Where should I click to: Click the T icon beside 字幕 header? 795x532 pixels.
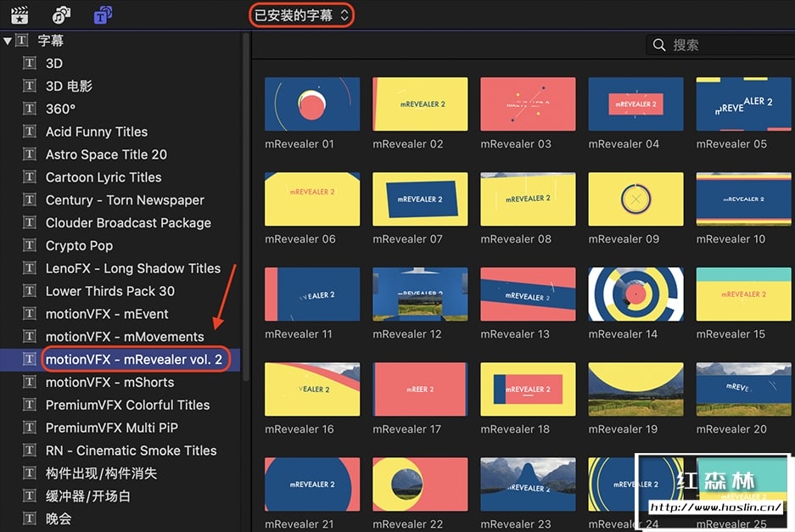pyautogui.click(x=21, y=40)
